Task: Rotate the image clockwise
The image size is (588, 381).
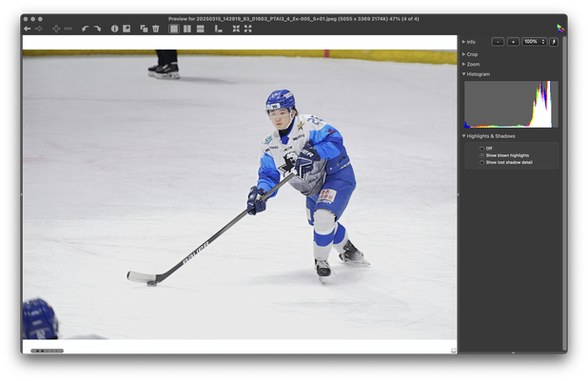Action: [97, 29]
